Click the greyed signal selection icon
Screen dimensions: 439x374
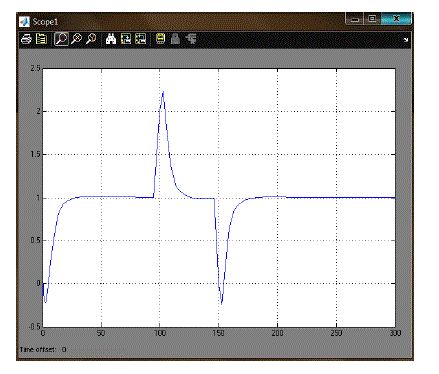191,39
